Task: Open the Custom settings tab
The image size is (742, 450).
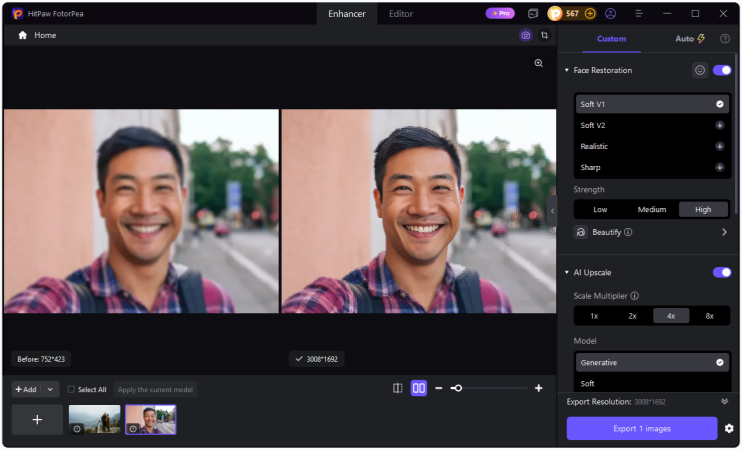Action: [611, 39]
